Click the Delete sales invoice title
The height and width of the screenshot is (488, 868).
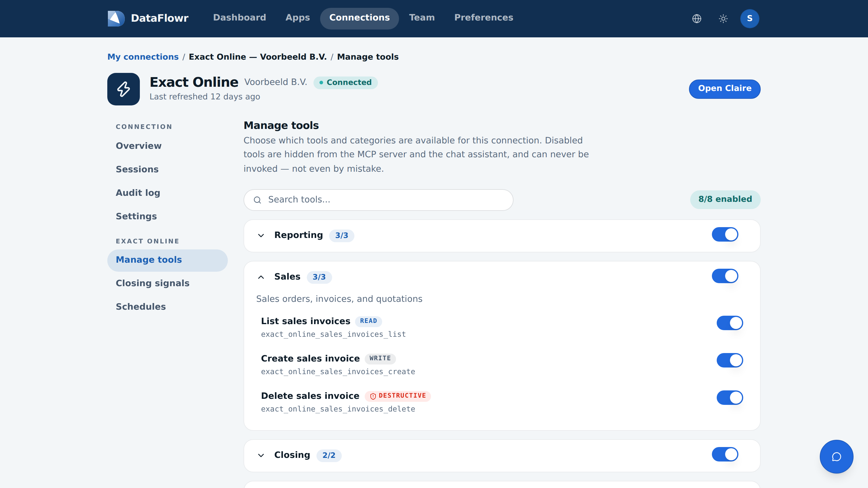tap(310, 396)
